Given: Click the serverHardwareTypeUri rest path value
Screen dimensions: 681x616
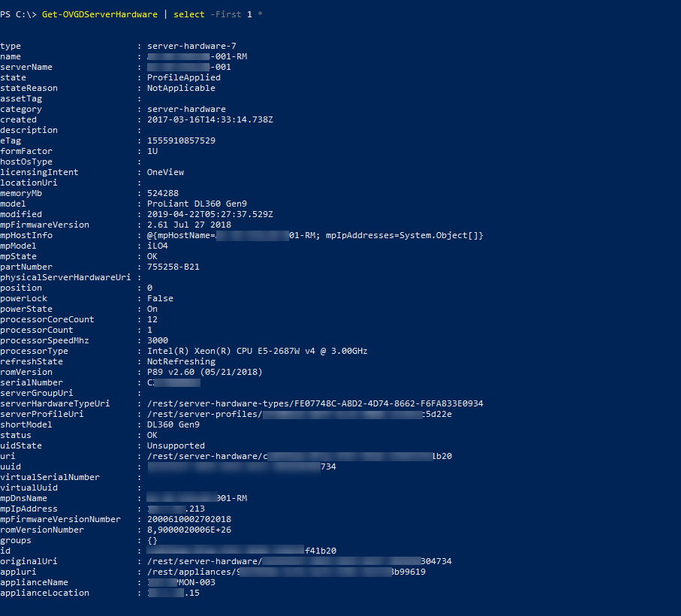Looking at the screenshot, I should (x=315, y=403).
